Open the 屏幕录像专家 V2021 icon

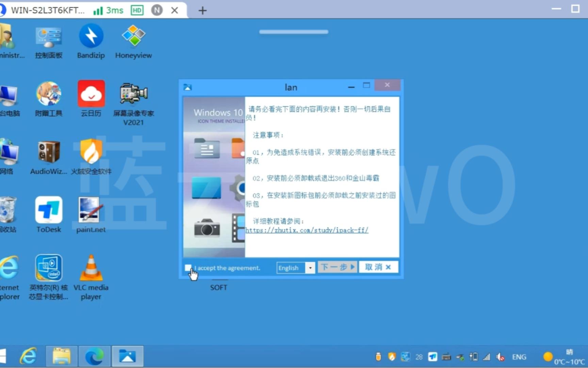point(133,104)
